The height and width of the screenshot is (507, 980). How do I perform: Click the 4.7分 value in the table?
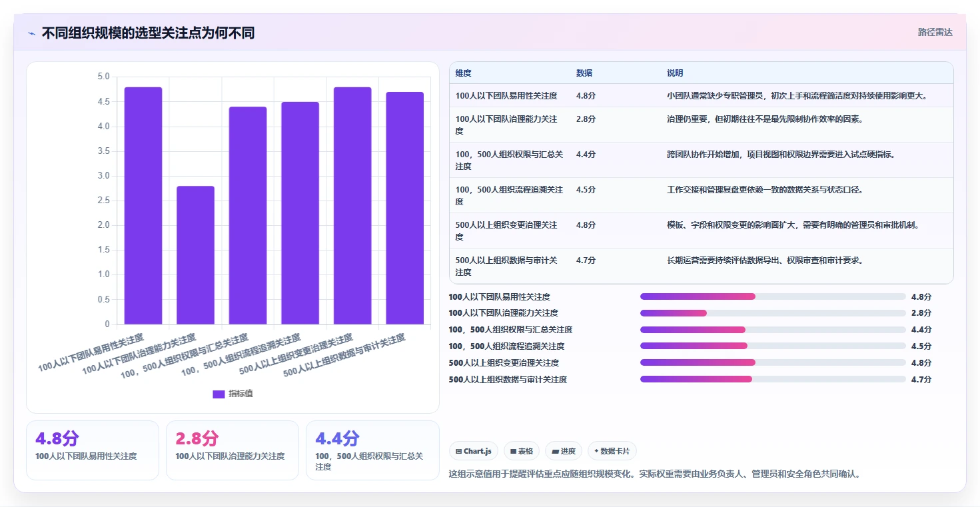[586, 260]
